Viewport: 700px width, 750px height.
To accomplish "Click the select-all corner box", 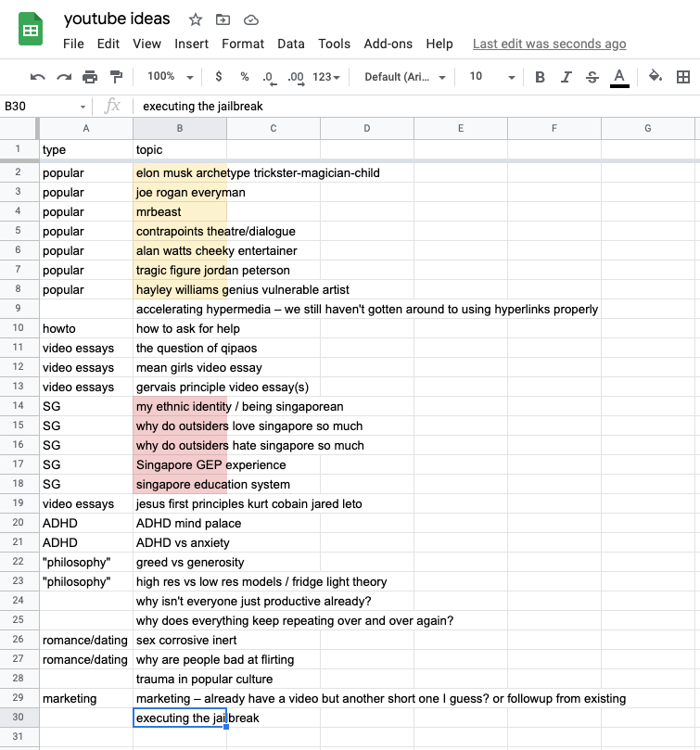I will 19,128.
